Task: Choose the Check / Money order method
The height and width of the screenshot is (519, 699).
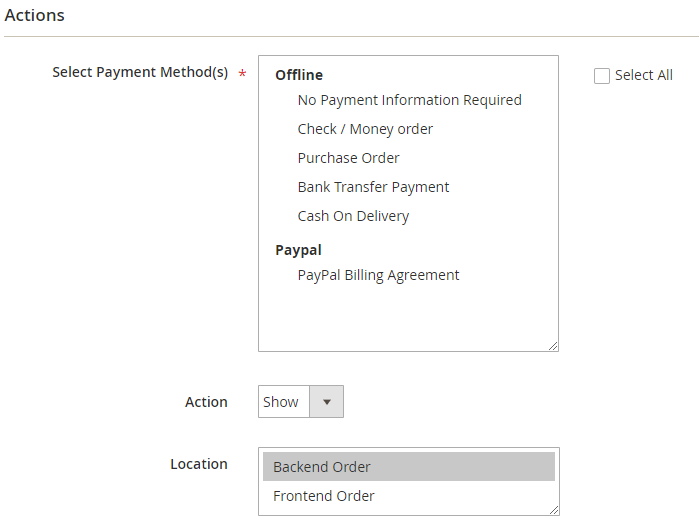Action: tap(365, 129)
